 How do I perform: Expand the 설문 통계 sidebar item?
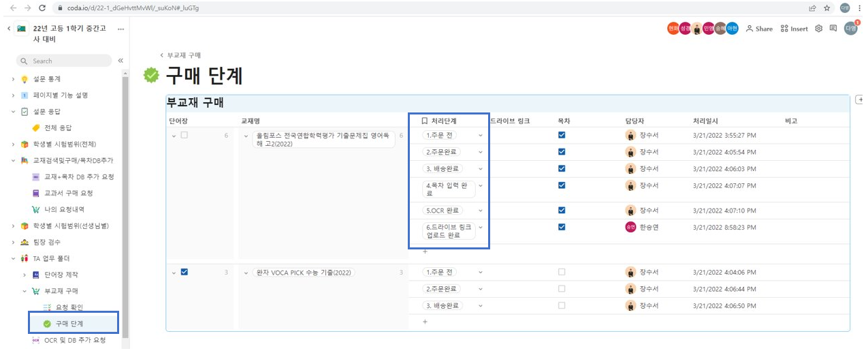pos(13,79)
